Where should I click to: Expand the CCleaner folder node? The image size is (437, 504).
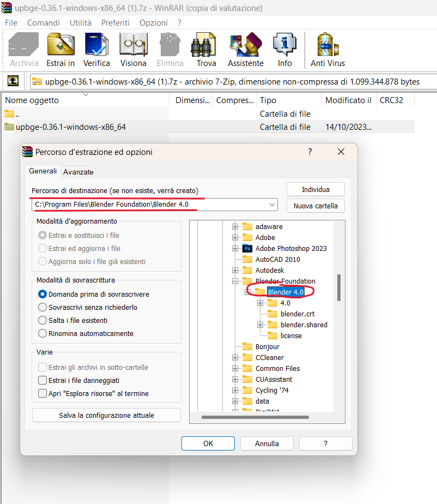[x=235, y=358]
